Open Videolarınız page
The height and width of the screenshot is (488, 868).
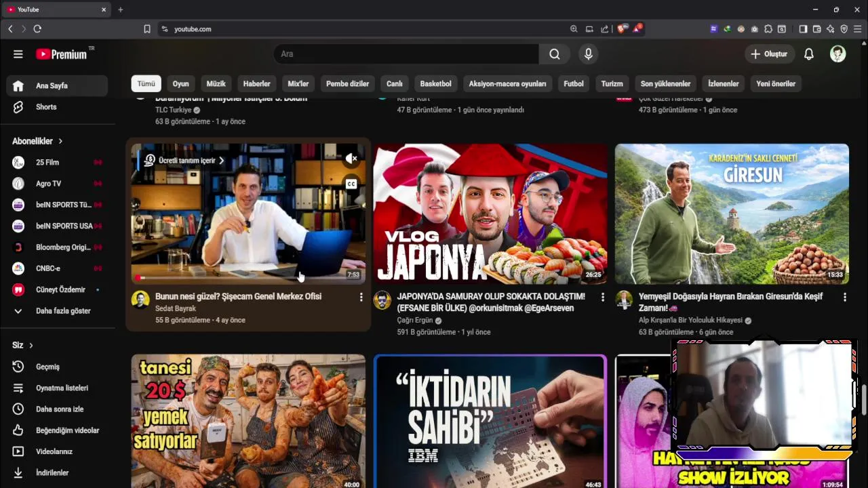click(57, 451)
